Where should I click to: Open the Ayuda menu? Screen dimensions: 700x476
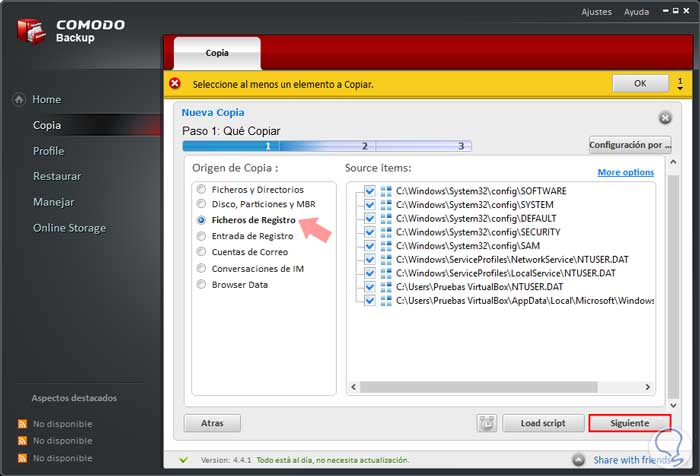click(x=636, y=12)
